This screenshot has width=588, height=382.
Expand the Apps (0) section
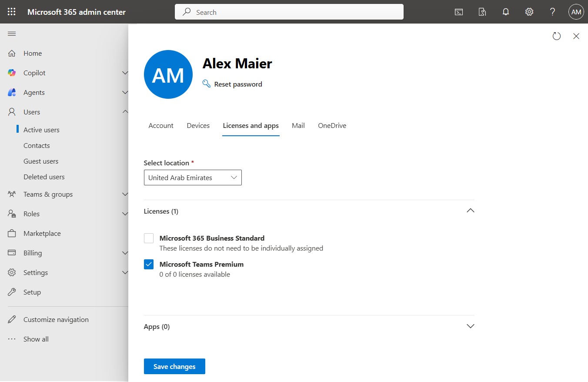(470, 326)
